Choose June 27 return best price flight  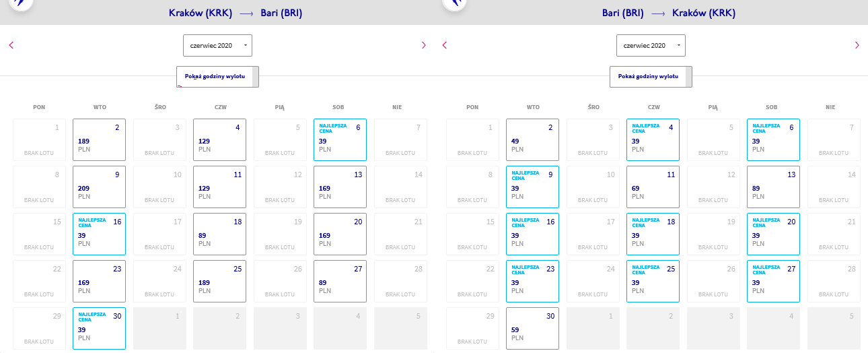(773, 281)
